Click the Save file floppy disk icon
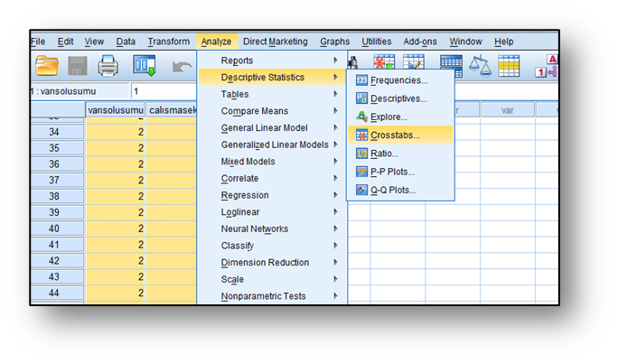Screen dimensions: 618x364 pos(77,67)
